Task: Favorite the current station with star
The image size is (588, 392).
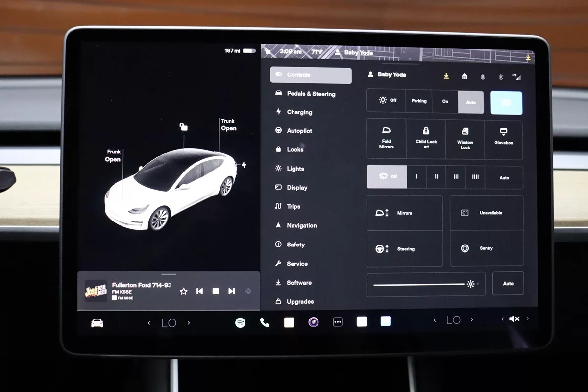Action: coord(184,291)
